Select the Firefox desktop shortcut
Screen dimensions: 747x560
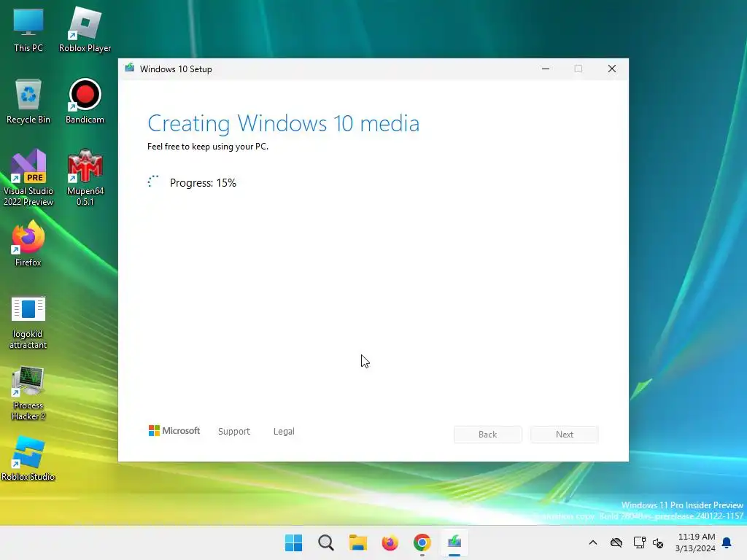28,244
